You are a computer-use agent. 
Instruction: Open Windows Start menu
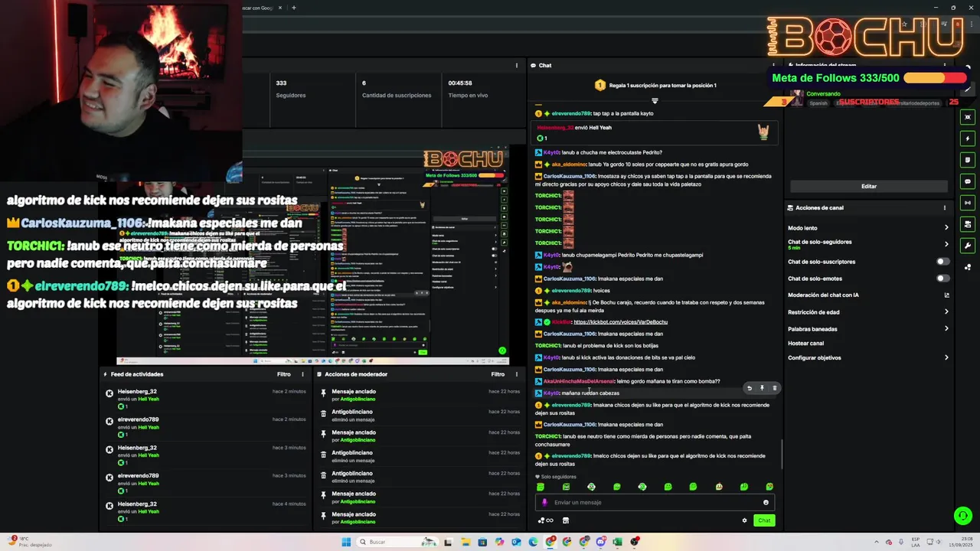[x=346, y=542]
